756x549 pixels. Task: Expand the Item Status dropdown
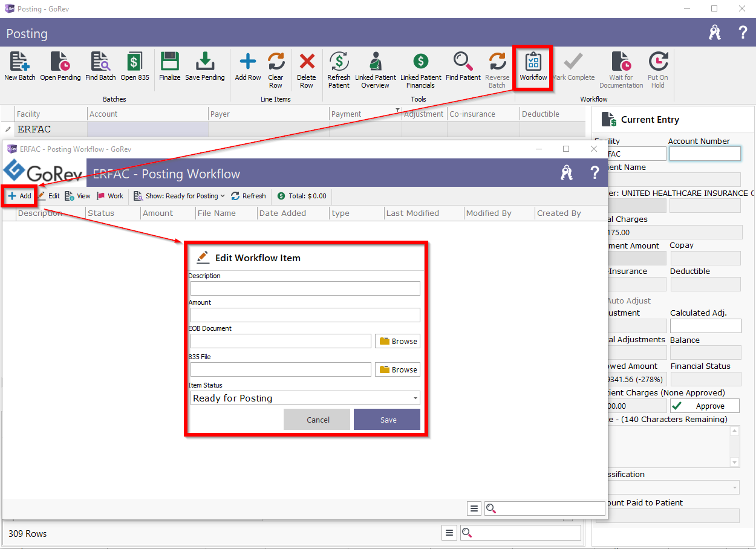pyautogui.click(x=415, y=398)
